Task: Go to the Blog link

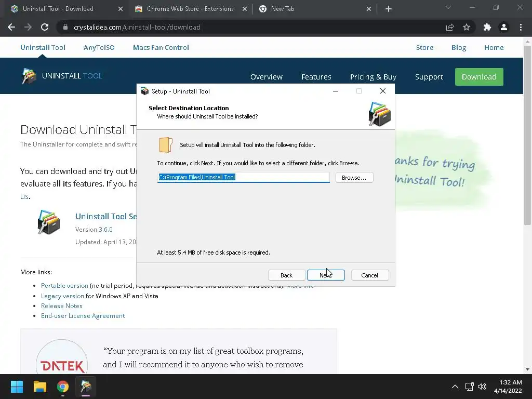Action: pyautogui.click(x=459, y=47)
